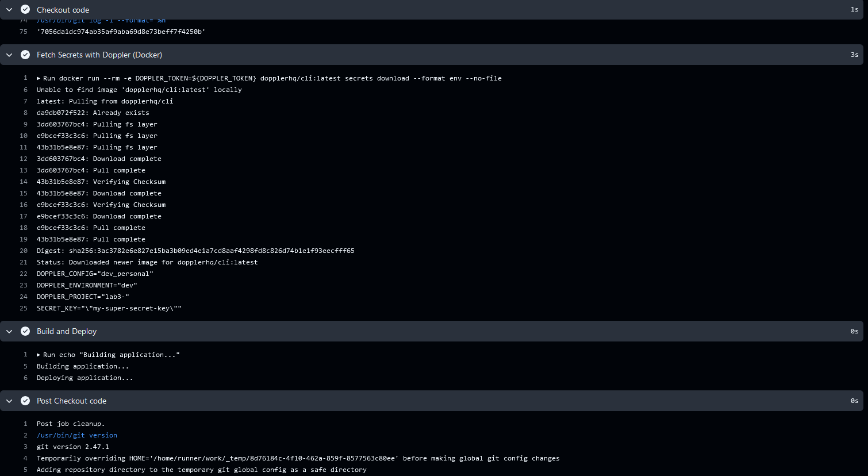Click the success check icon for Checkout code
The image size is (868, 476).
(25, 10)
